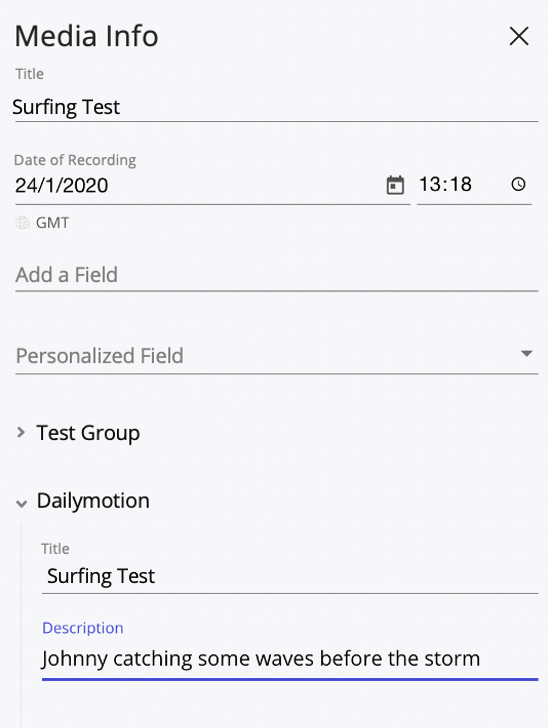
Task: Click the Dailymotion Description text field
Action: click(290, 659)
